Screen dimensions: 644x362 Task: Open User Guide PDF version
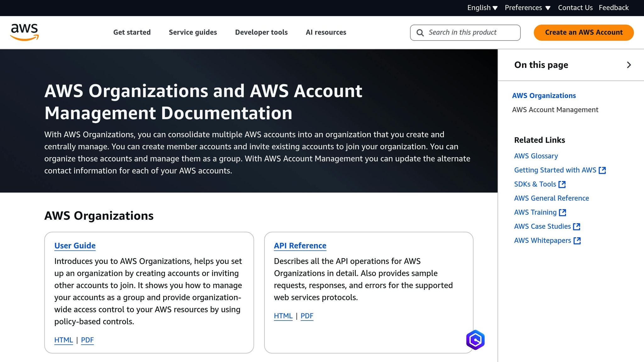point(87,340)
